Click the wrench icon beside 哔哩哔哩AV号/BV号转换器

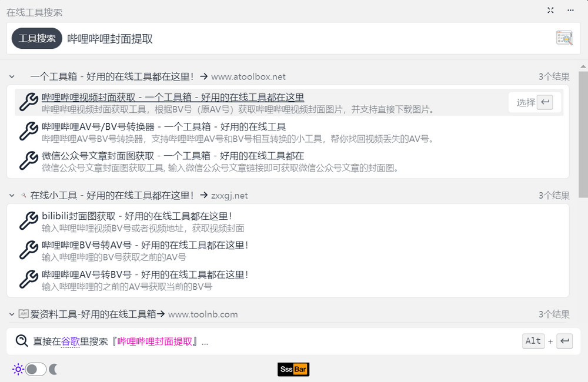click(28, 131)
